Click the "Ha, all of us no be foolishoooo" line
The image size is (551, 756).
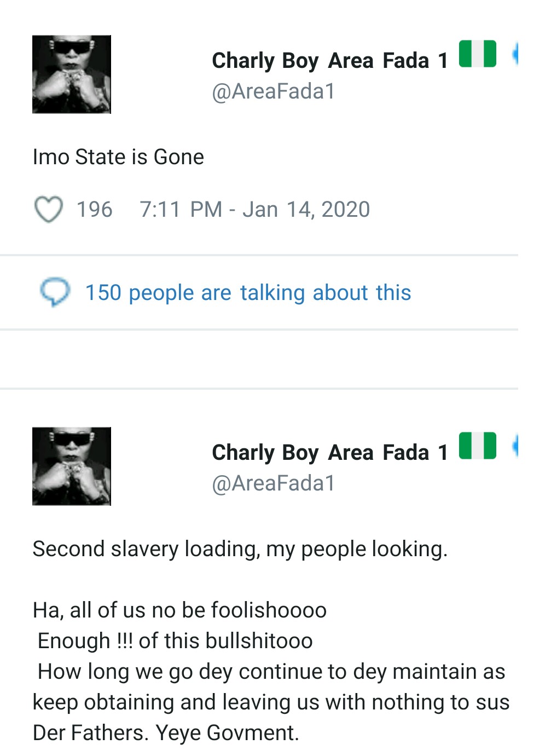(179, 610)
